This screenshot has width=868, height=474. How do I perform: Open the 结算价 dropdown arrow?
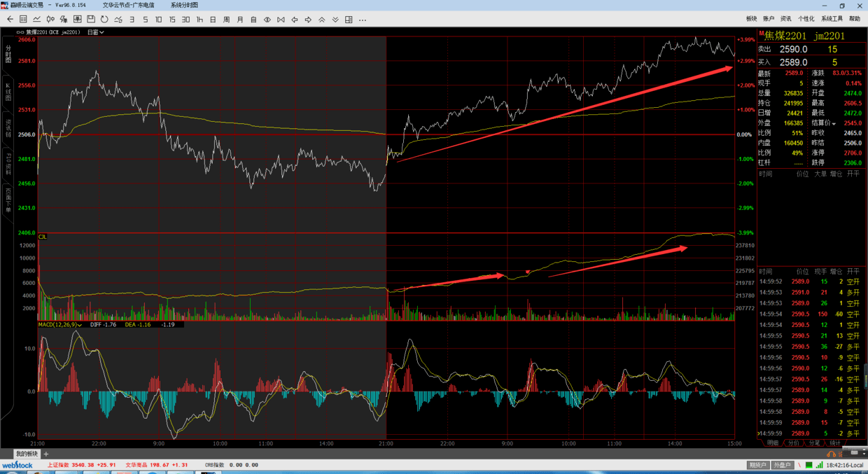pos(834,123)
